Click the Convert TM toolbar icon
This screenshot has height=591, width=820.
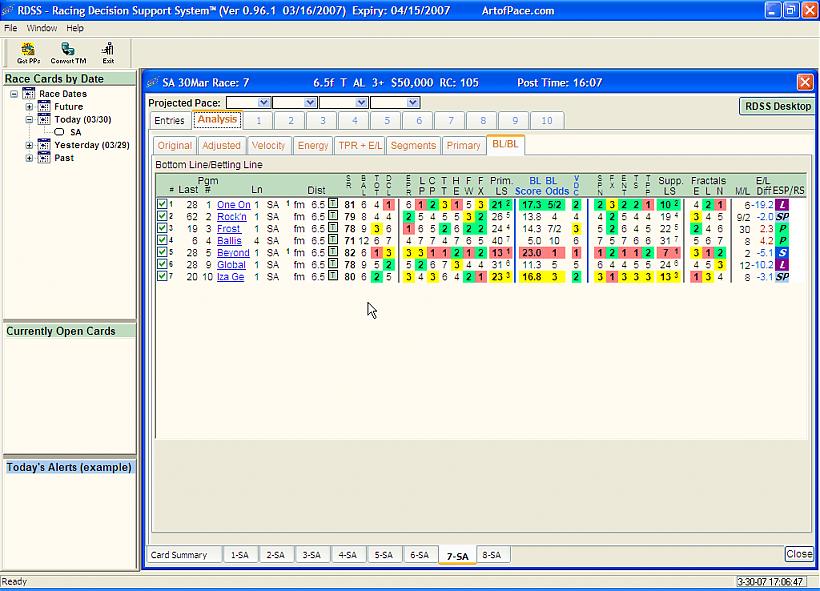point(68,49)
